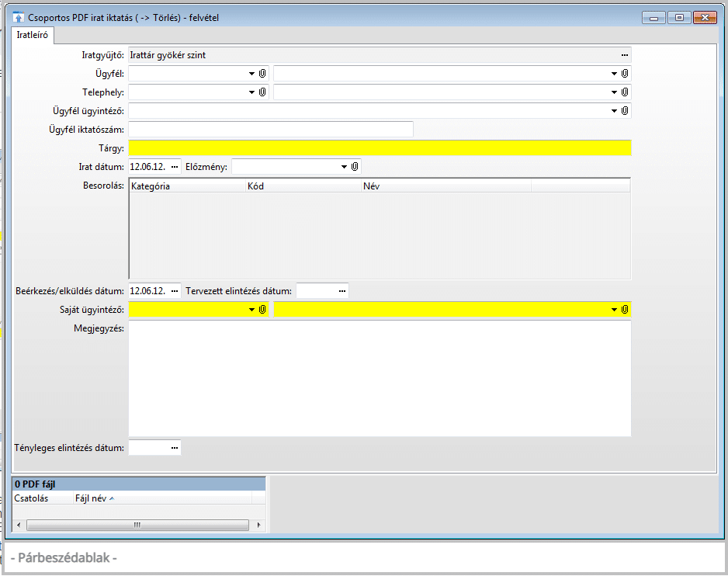Image resolution: width=728 pixels, height=576 pixels.
Task: Open Iratgyűjtő browse ellipsis button
Action: click(x=624, y=55)
